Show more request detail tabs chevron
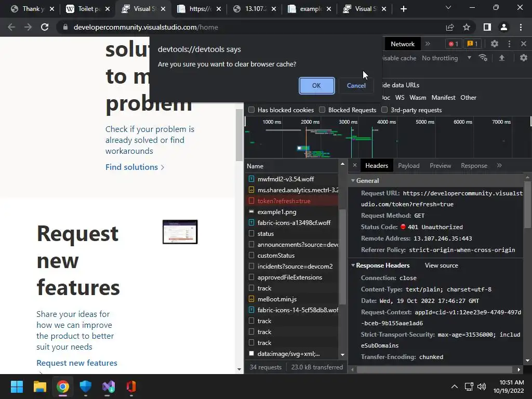This screenshot has width=532, height=399. (x=499, y=166)
